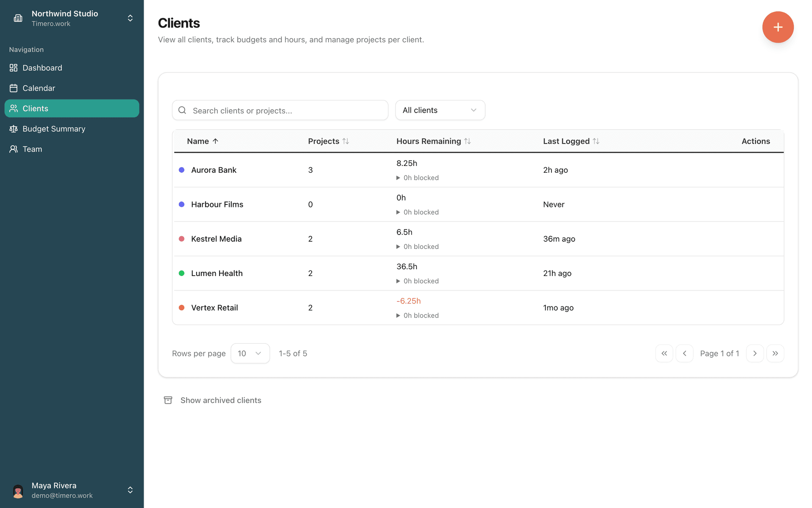Click the Dashboard grid icon
Screen dimensions: 812x508
[14, 68]
